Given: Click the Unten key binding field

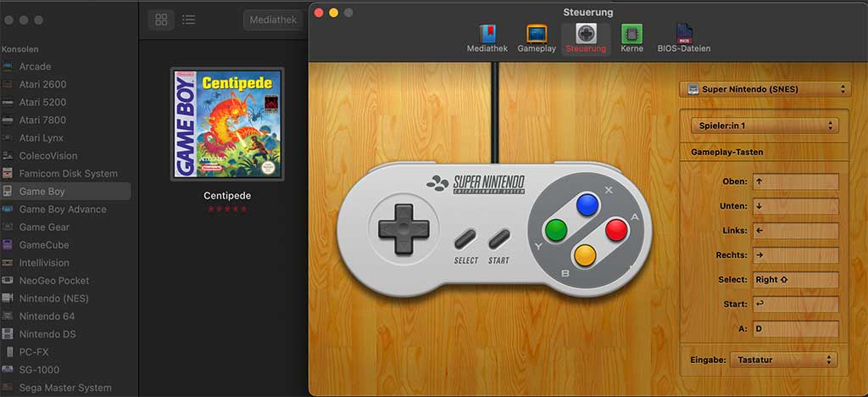Looking at the screenshot, I should pos(795,206).
